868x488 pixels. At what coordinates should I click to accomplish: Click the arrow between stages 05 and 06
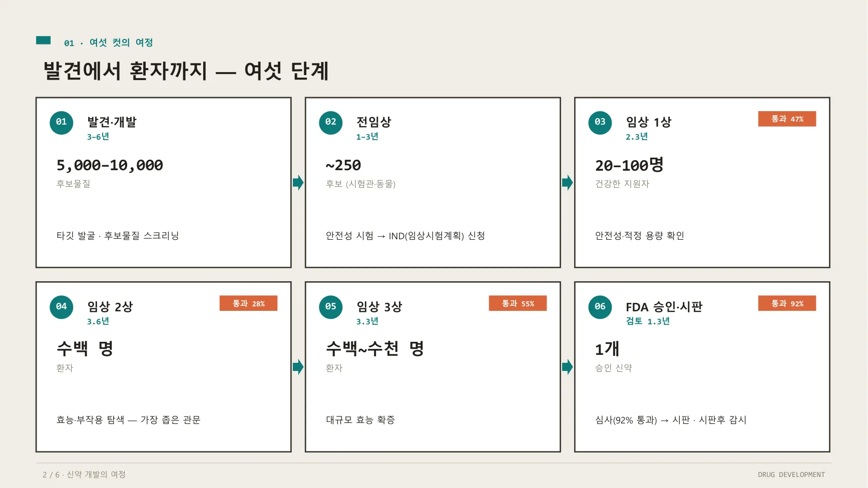(568, 367)
